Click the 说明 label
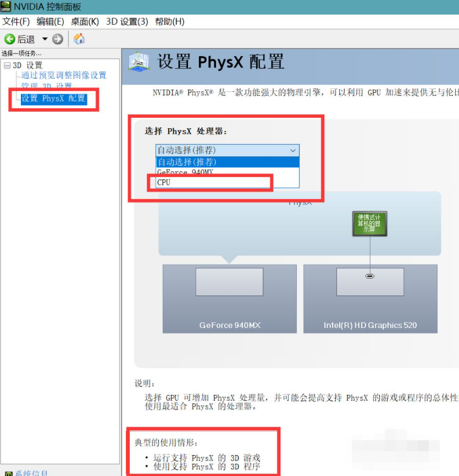Screen dimensions: 459x476 [145, 384]
